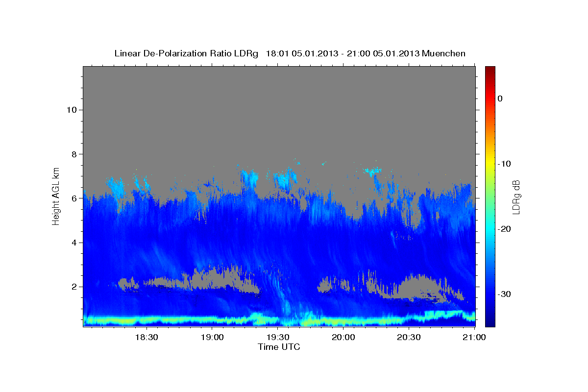Click the '19:30' time tick label
The image size is (588, 392).
[x=277, y=337]
